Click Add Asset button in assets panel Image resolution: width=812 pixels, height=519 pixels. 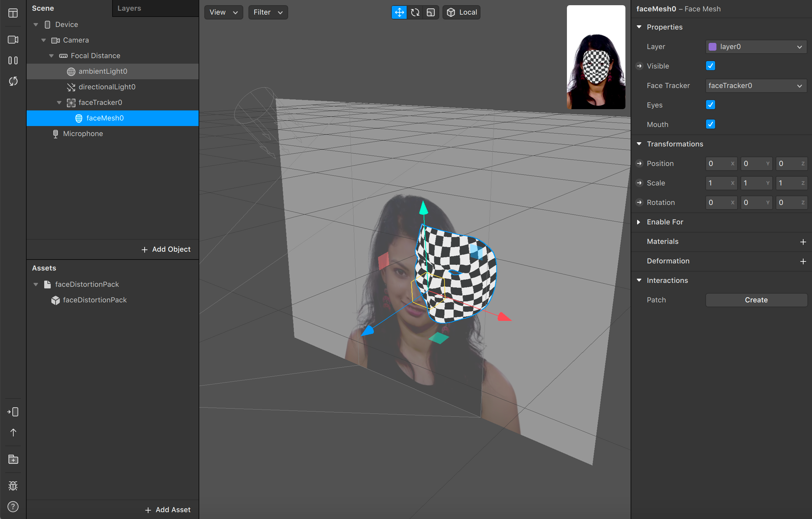click(x=167, y=508)
